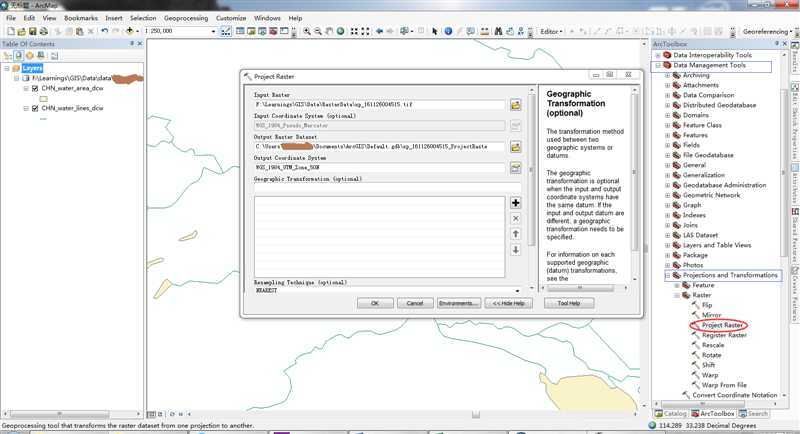
Task: Select the Pan hand tool
Action: (x=329, y=31)
